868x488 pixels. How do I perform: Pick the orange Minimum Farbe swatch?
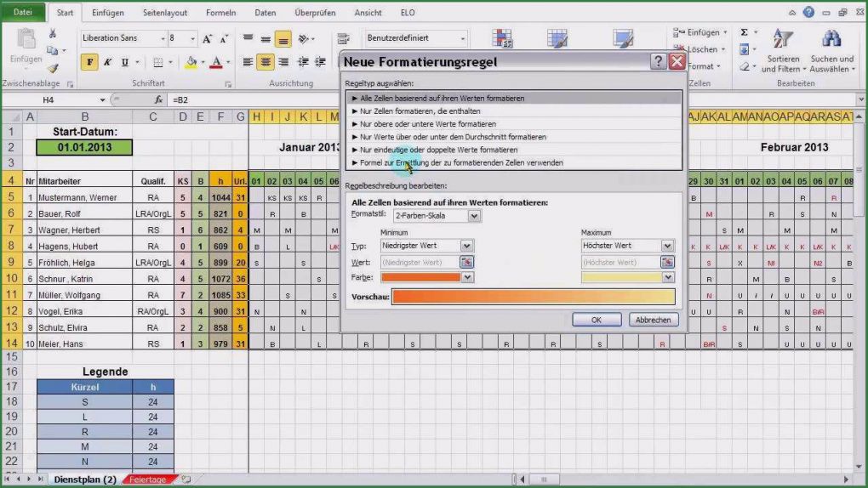click(421, 277)
